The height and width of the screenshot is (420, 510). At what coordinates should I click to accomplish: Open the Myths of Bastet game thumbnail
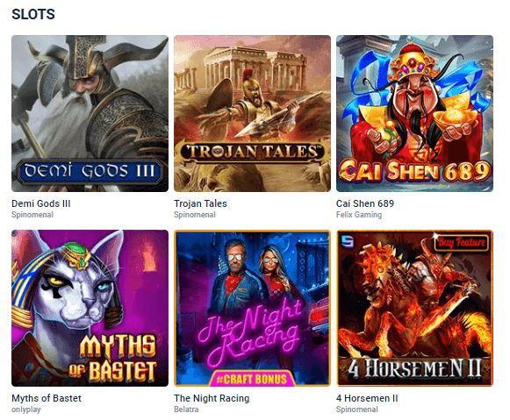(90, 308)
